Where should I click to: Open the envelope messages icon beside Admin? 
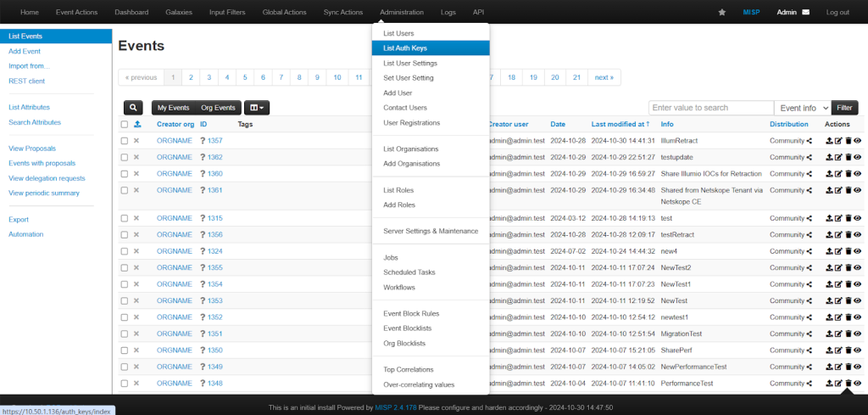tap(805, 12)
